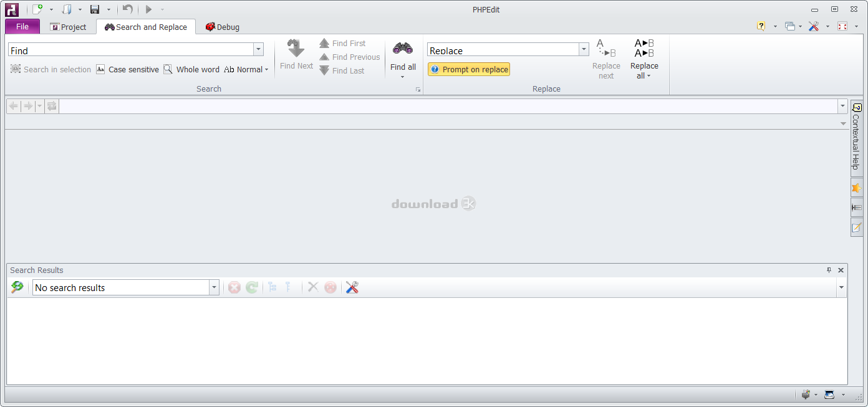The height and width of the screenshot is (407, 868).
Task: Toggle Search in selection option
Action: tap(51, 69)
